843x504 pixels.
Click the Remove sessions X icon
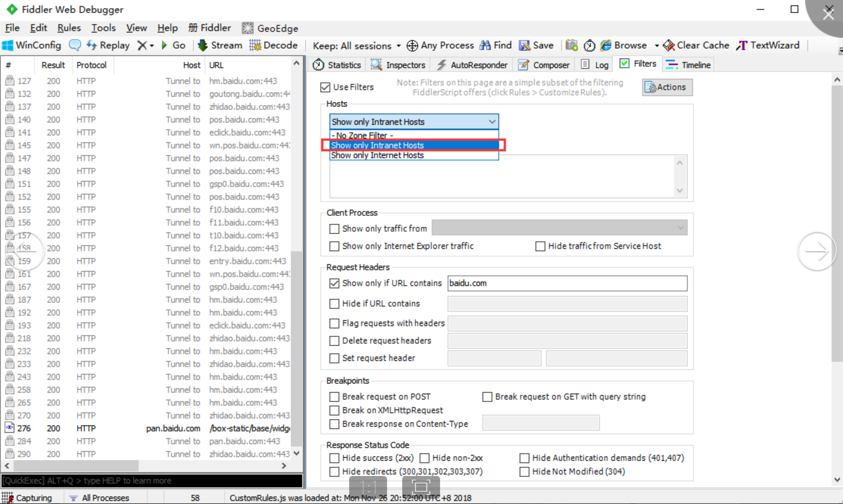[142, 45]
